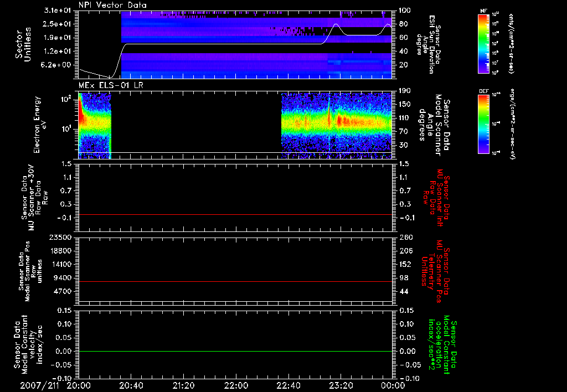Click the 60 degree elevation tick
Screen dimensions: 567x392
403,38
